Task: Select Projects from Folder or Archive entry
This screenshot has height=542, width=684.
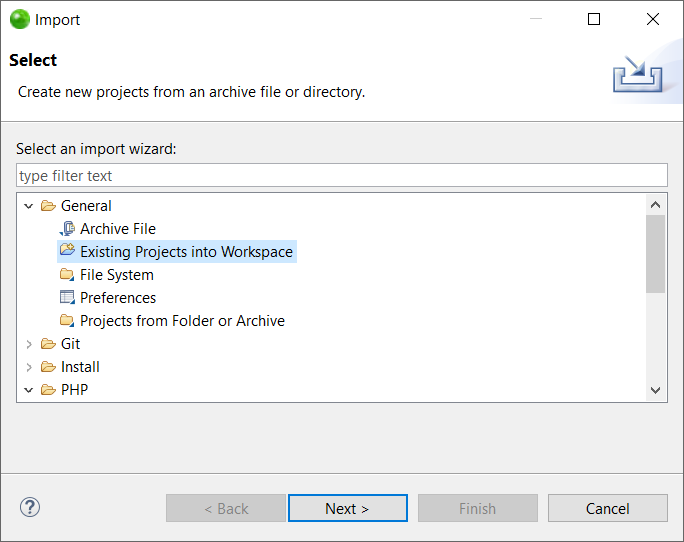Action: [182, 321]
